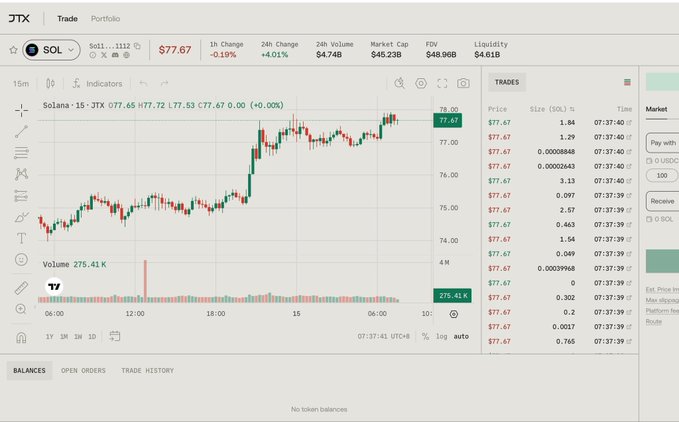This screenshot has height=422, width=679.
Task: Select the text annotation tool
Action: [x=21, y=238]
